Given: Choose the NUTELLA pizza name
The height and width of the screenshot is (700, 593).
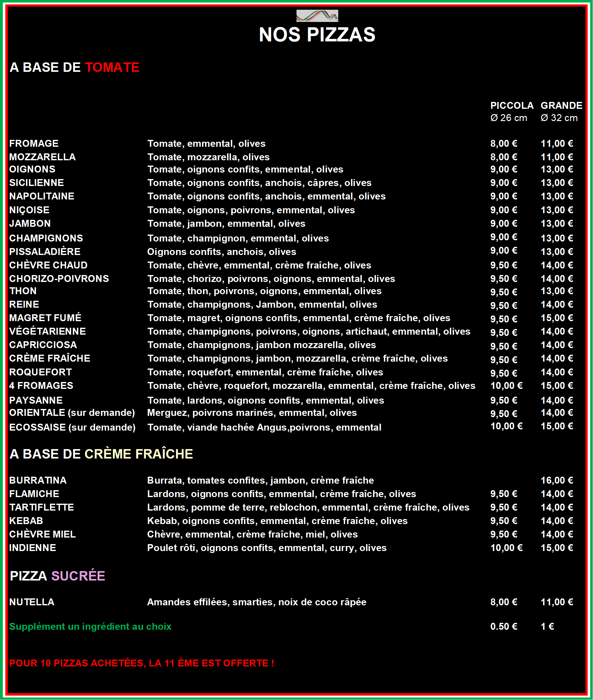Looking at the screenshot, I should point(32,602).
